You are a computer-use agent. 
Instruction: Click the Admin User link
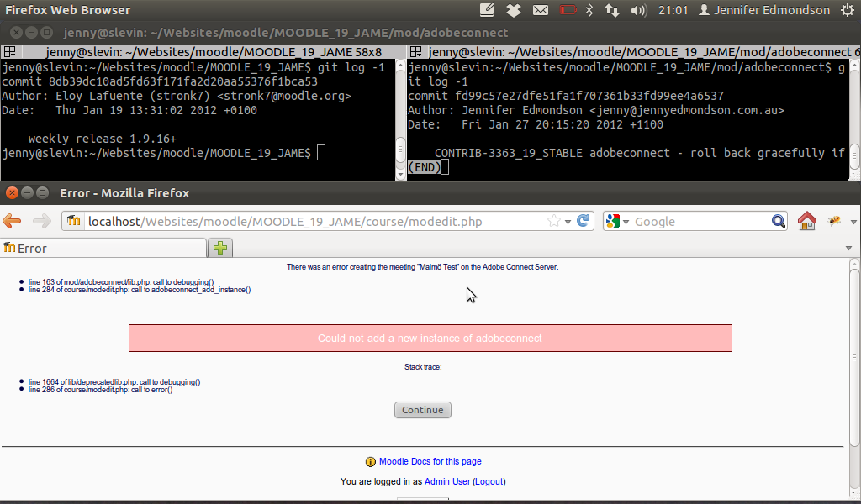[x=447, y=481]
